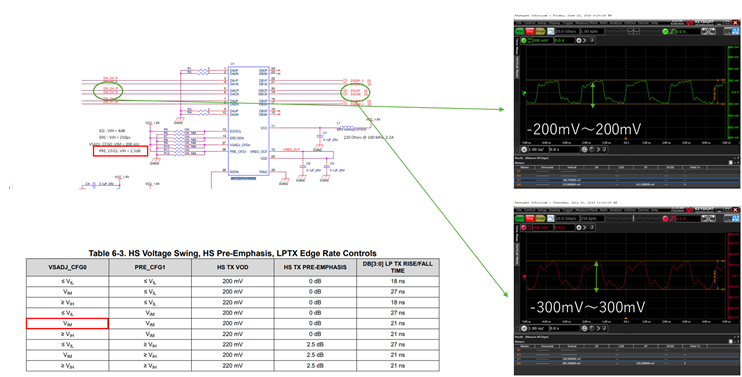This screenshot has width=742, height=377.
Task: Click green-trace memory bar waveform slider
Action: (x=634, y=32)
